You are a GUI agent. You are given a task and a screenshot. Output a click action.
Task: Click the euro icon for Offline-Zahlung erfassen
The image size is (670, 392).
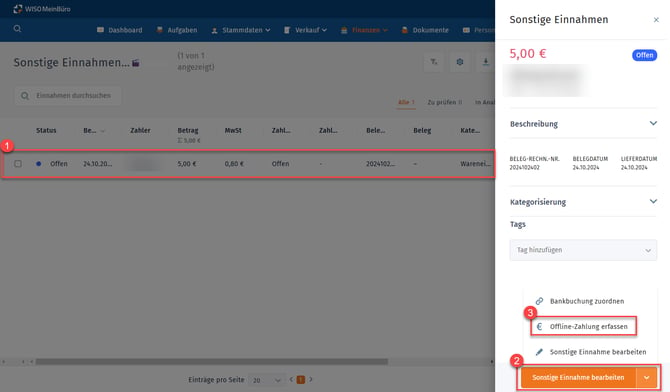tap(539, 327)
